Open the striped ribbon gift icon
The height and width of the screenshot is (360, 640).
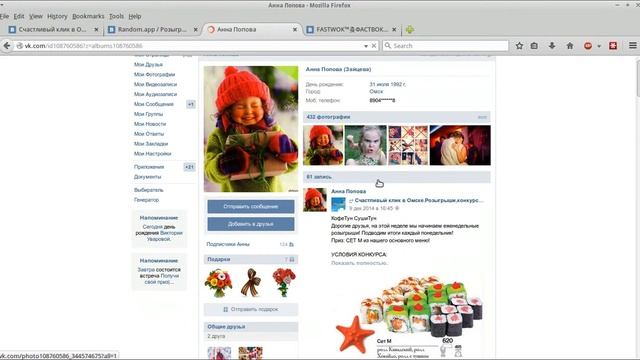(250, 282)
